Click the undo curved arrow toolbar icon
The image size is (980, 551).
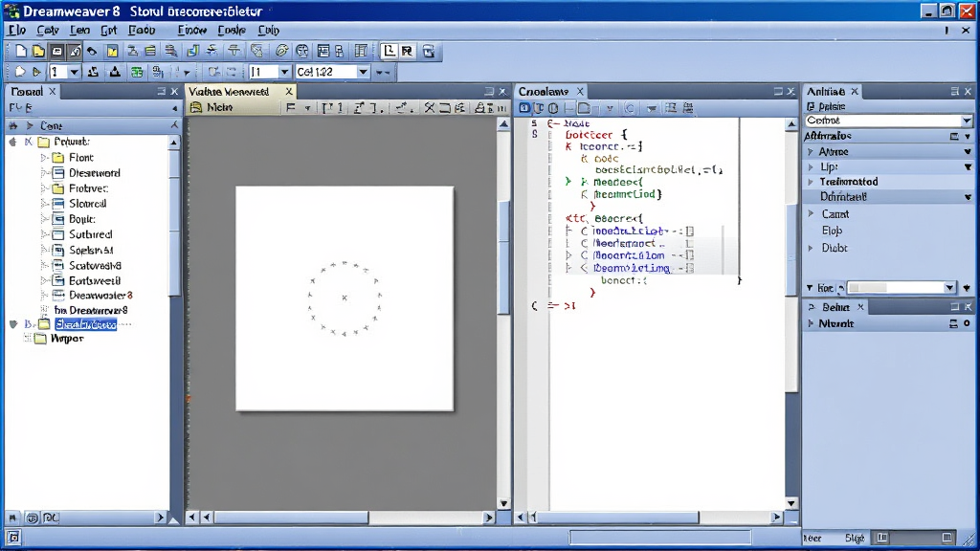pyautogui.click(x=92, y=52)
